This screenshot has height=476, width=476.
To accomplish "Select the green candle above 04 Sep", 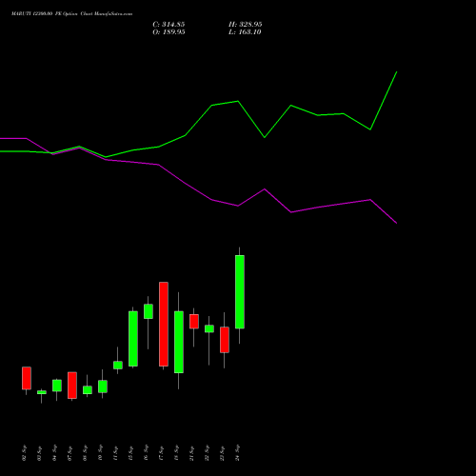I will pyautogui.click(x=57, y=386).
